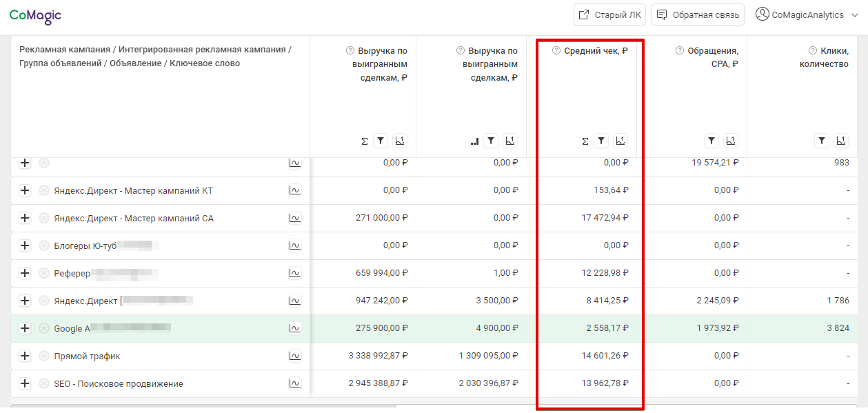Screen dimensions: 868x413
Task: Expand the Яндекс.Директ - Мастер кампаний СА row
Action: [25, 218]
